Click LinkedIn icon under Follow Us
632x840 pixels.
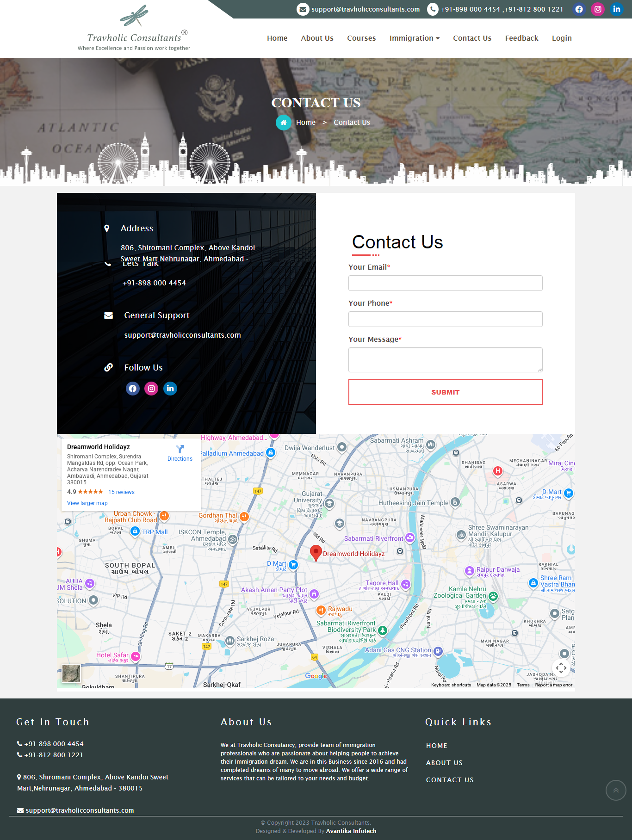point(170,389)
